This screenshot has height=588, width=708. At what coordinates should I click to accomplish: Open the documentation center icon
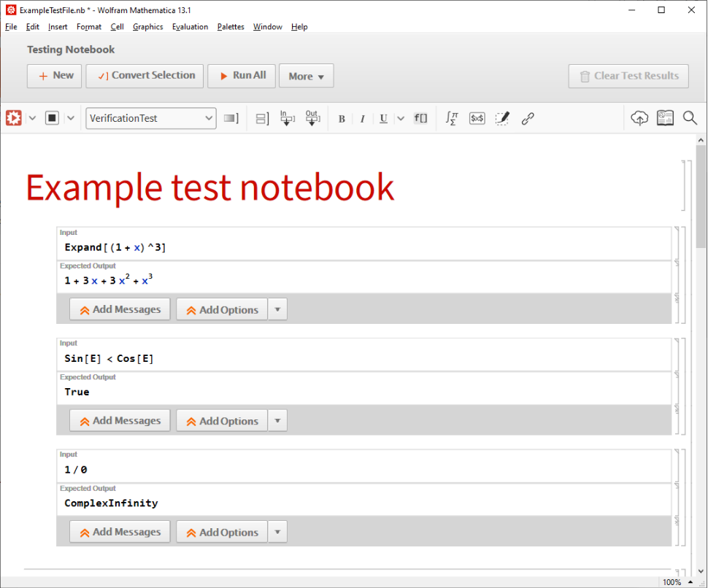665,118
